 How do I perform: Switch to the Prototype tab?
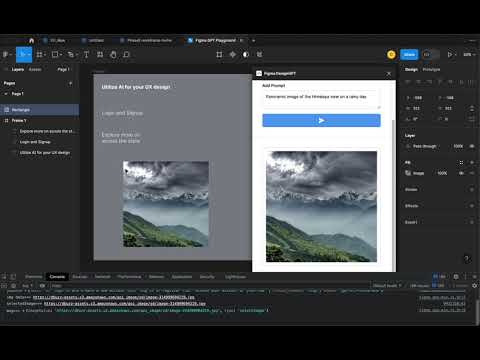click(x=431, y=69)
